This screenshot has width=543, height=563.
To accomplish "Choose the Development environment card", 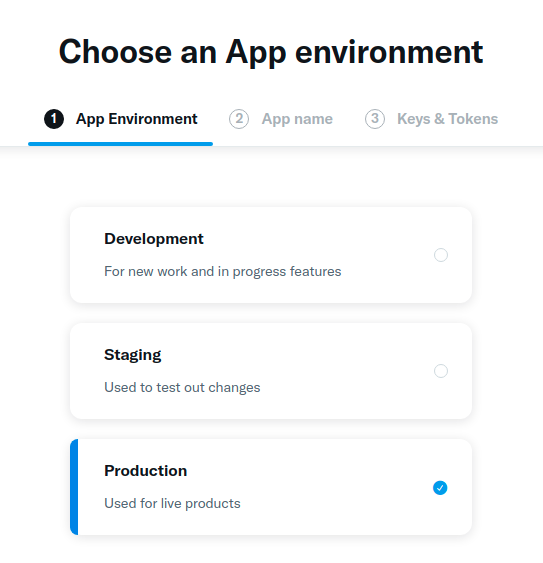I will pyautogui.click(x=271, y=255).
